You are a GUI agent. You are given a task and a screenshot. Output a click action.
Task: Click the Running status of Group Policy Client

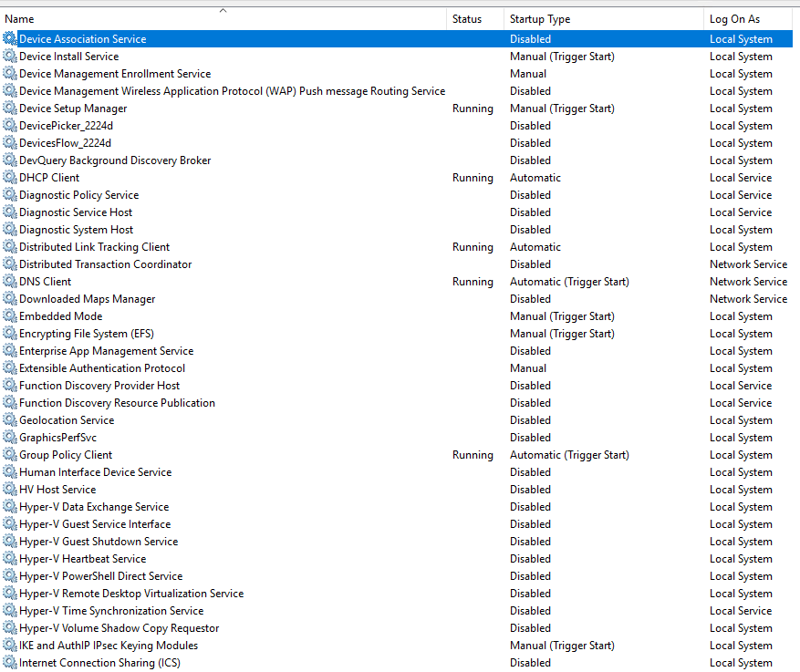473,455
